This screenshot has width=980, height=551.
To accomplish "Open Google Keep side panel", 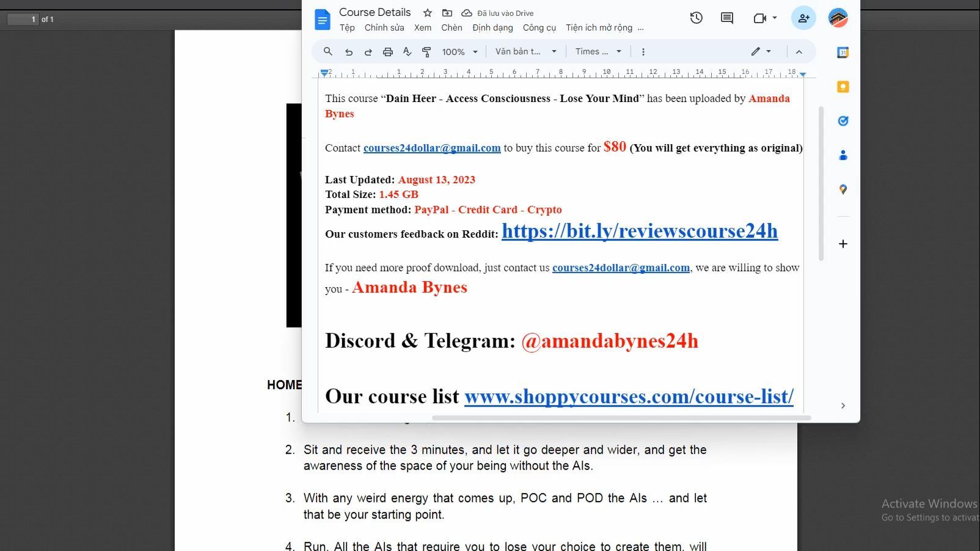I will (x=843, y=87).
